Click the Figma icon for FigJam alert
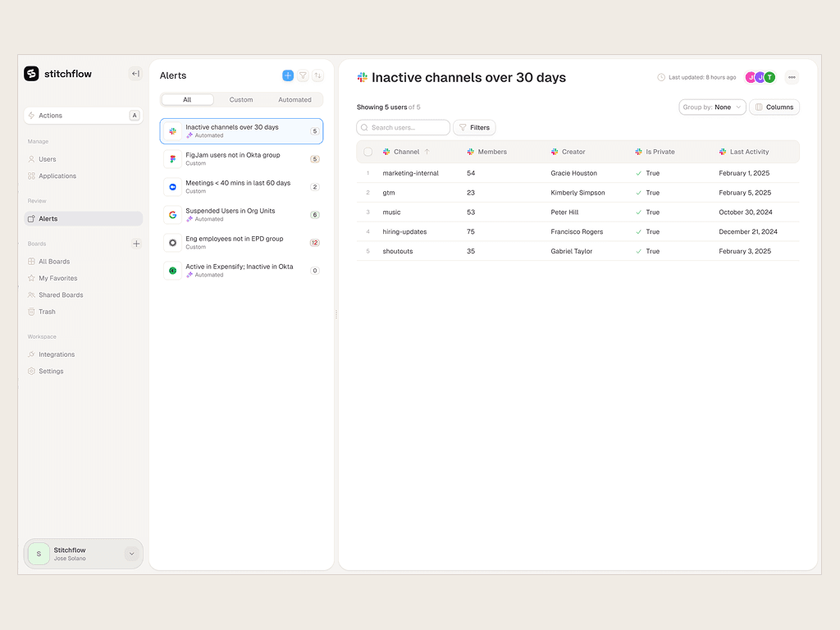Image resolution: width=840 pixels, height=630 pixels. [x=172, y=159]
